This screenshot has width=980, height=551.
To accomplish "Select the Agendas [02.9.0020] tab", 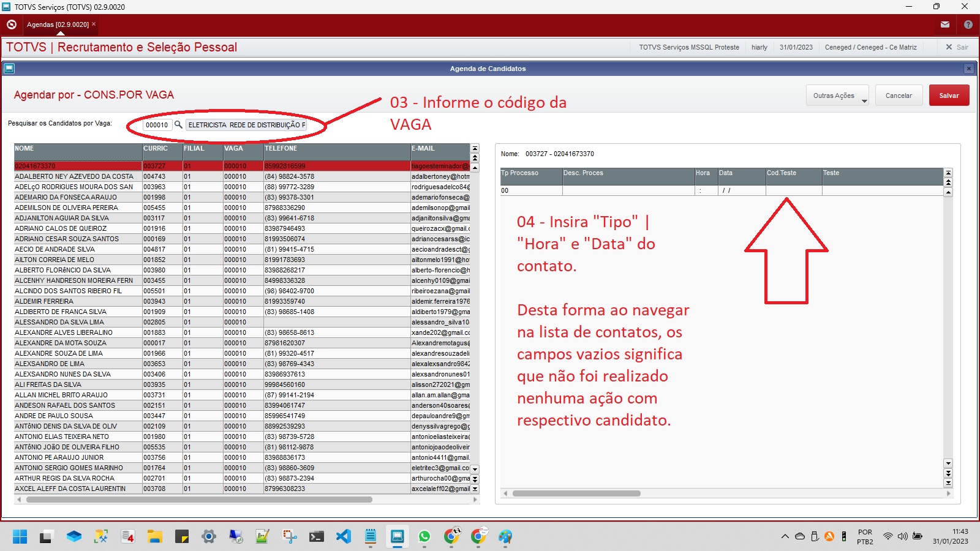I will coord(58,24).
